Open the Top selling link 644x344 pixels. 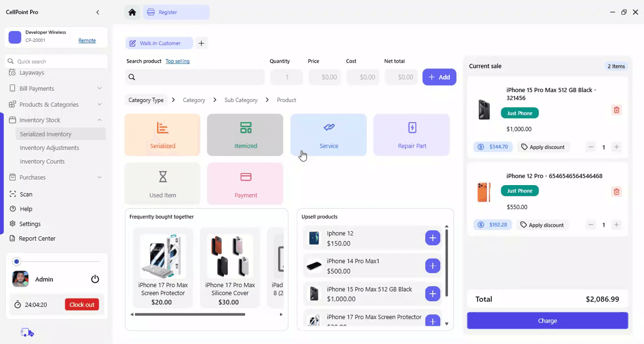(x=178, y=61)
